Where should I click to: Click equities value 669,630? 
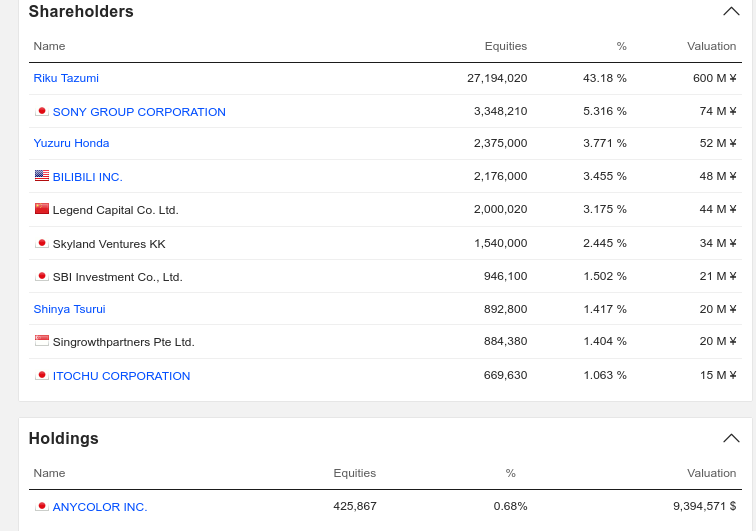point(505,375)
